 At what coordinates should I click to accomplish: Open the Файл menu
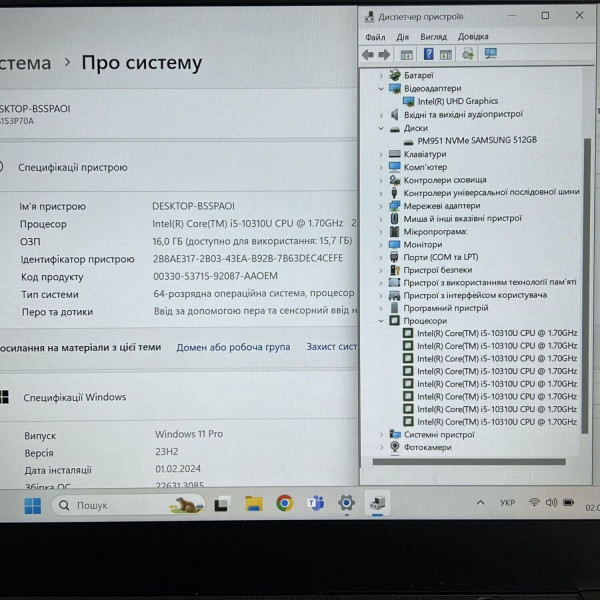pos(375,37)
